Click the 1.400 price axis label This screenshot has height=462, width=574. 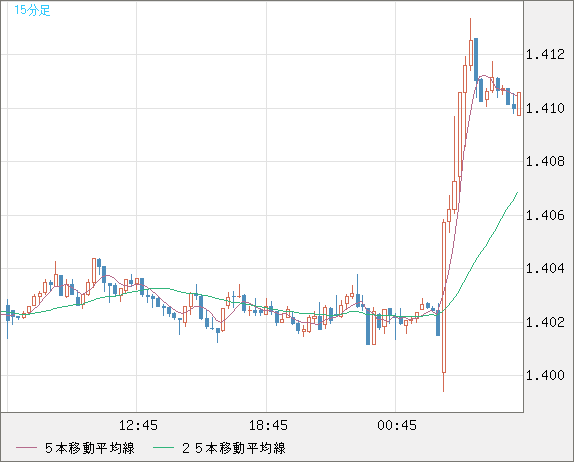pyautogui.click(x=545, y=375)
